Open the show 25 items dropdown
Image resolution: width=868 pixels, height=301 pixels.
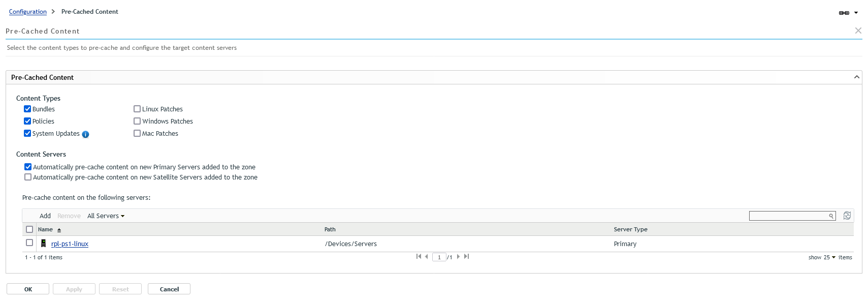(x=829, y=257)
